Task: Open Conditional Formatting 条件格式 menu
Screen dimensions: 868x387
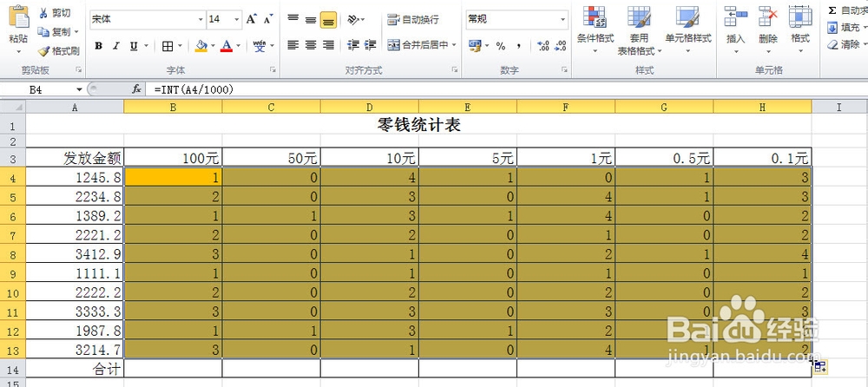Action: click(595, 30)
